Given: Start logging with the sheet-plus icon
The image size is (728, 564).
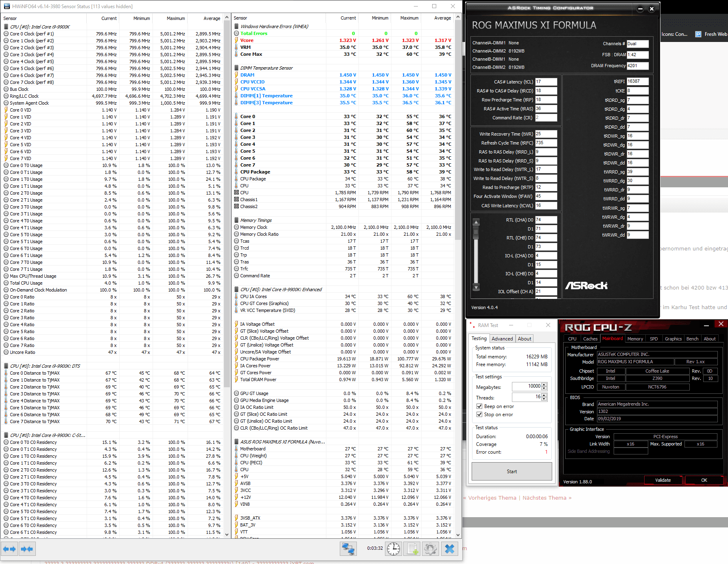Looking at the screenshot, I should [412, 549].
